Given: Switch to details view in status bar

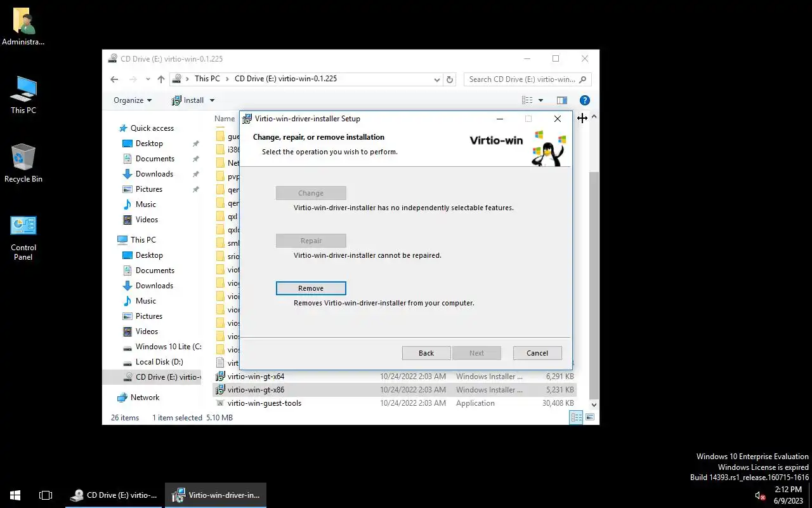Looking at the screenshot, I should pyautogui.click(x=576, y=417).
